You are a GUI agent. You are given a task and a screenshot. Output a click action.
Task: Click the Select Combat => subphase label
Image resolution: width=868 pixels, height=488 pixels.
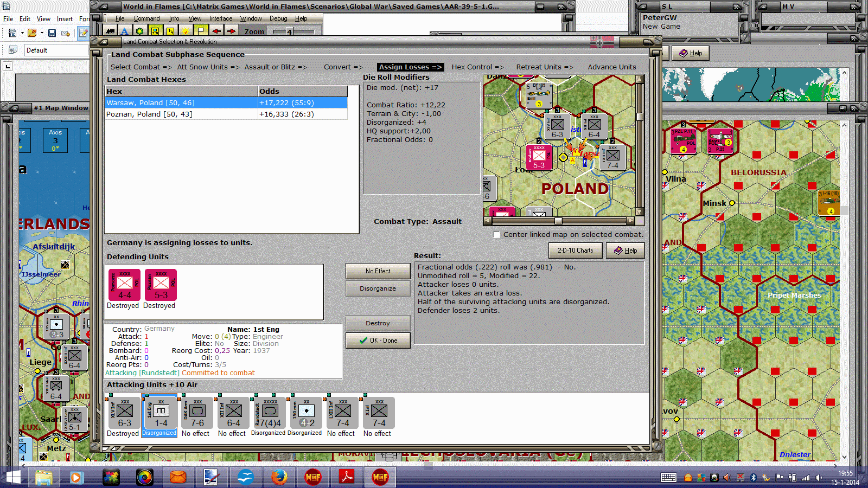(141, 67)
